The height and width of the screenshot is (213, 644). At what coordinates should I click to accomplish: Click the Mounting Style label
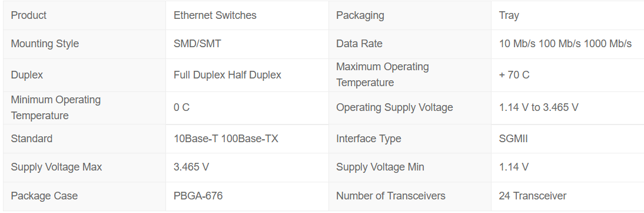click(45, 44)
